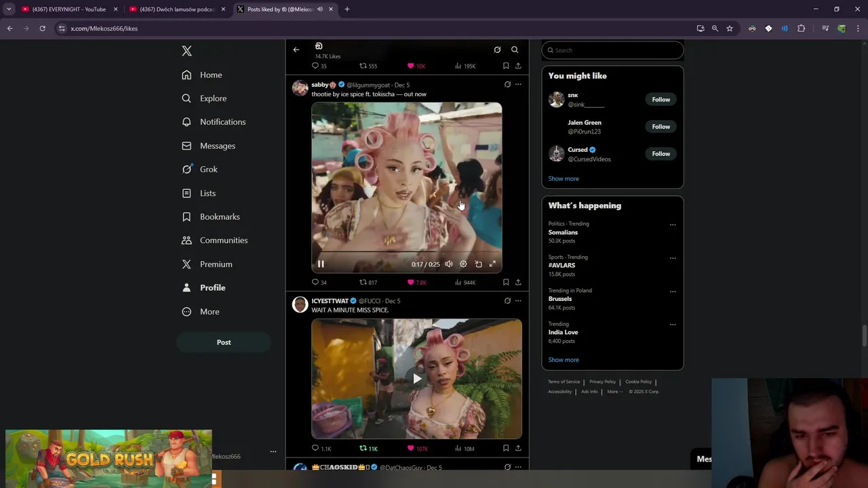View analytics of sabby post 944K views
The height and width of the screenshot is (488, 868).
[x=465, y=283]
